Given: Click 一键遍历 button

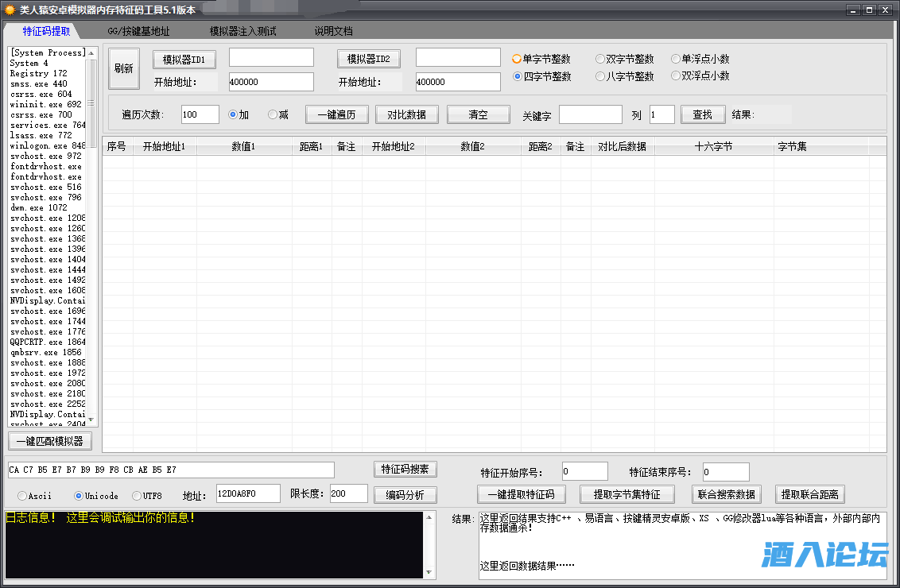Looking at the screenshot, I should (x=337, y=114).
